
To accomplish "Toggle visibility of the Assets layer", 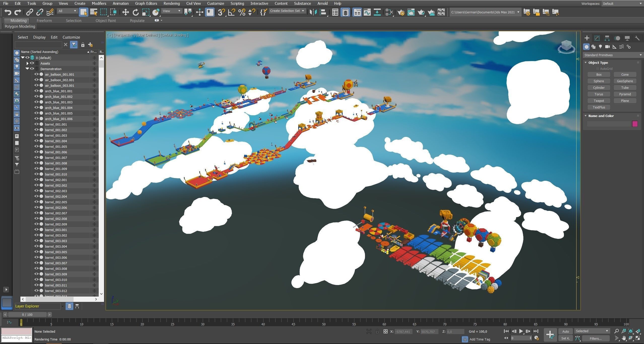I will coord(32,63).
